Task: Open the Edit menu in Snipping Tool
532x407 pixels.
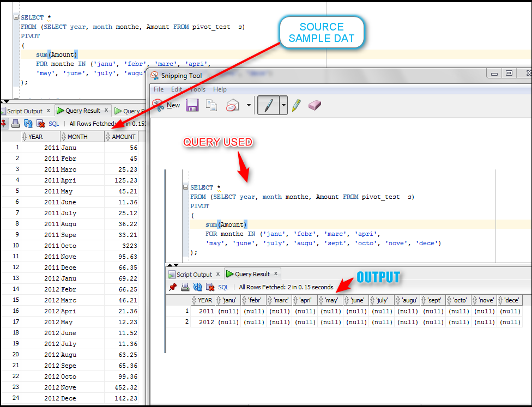Action: click(177, 89)
